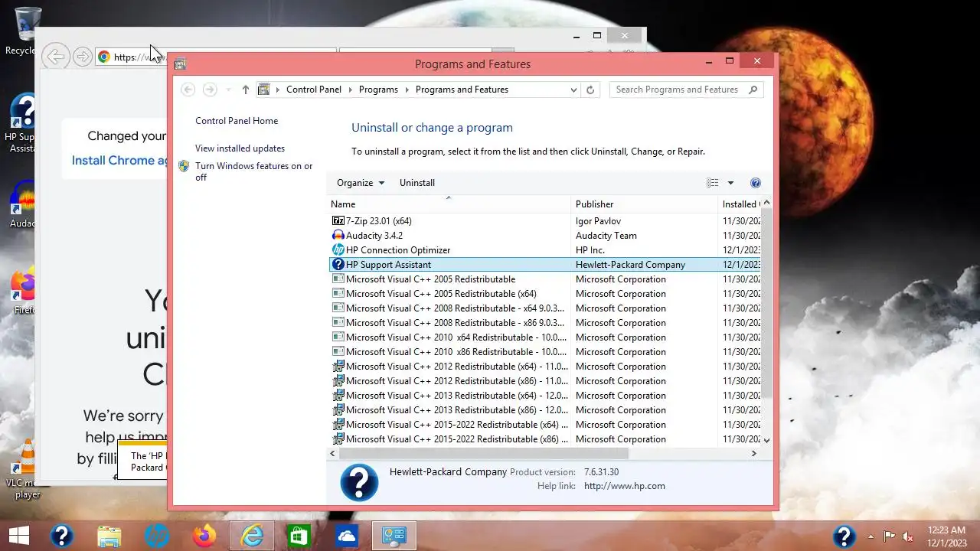Click the large HP icon in details pane
Image resolution: width=980 pixels, height=551 pixels.
point(359,482)
